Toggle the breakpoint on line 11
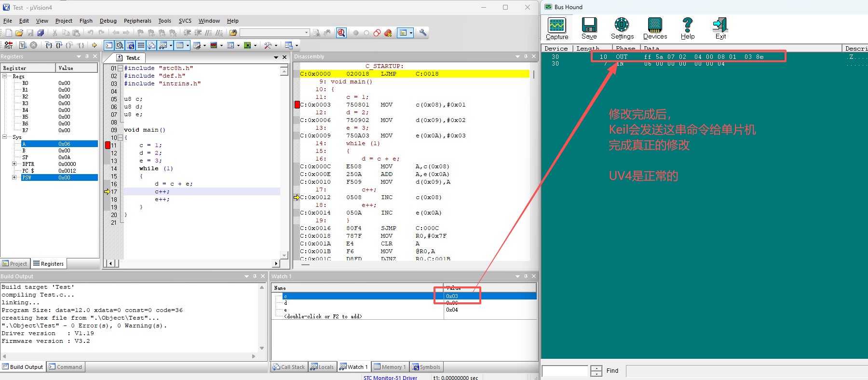 coord(108,145)
